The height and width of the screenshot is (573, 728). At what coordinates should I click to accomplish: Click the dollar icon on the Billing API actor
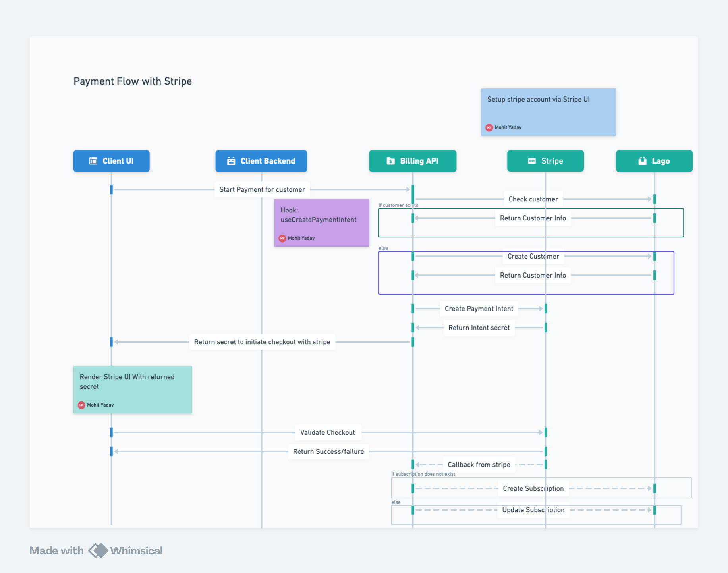click(x=390, y=161)
